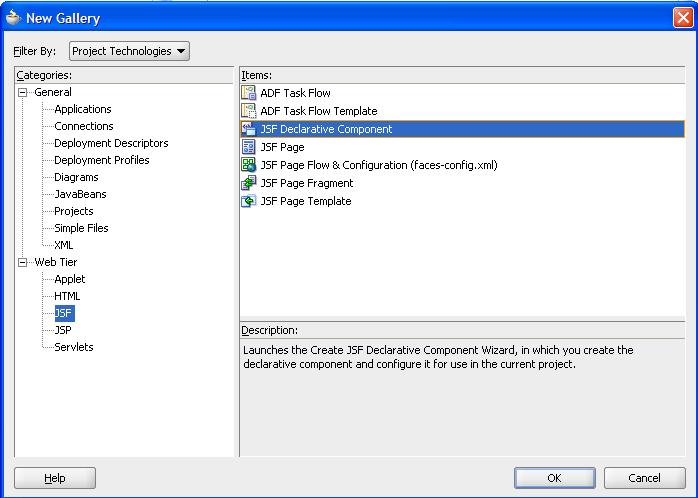Click the JSF Page icon
The height and width of the screenshot is (498, 698).
(249, 147)
